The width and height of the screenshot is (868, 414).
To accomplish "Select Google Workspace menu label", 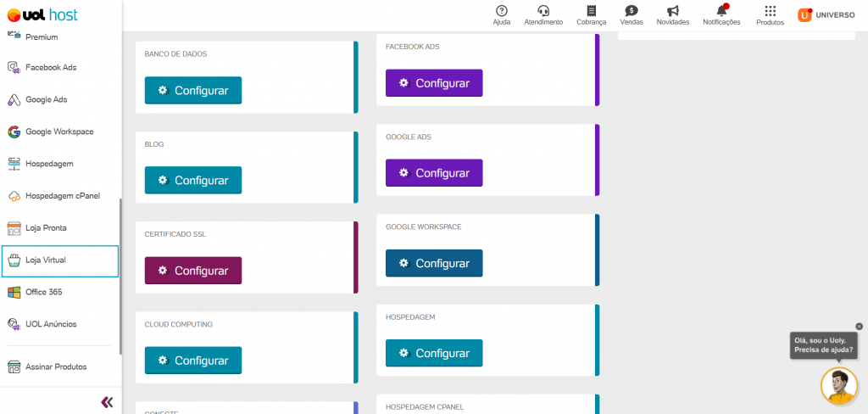I will [x=59, y=131].
